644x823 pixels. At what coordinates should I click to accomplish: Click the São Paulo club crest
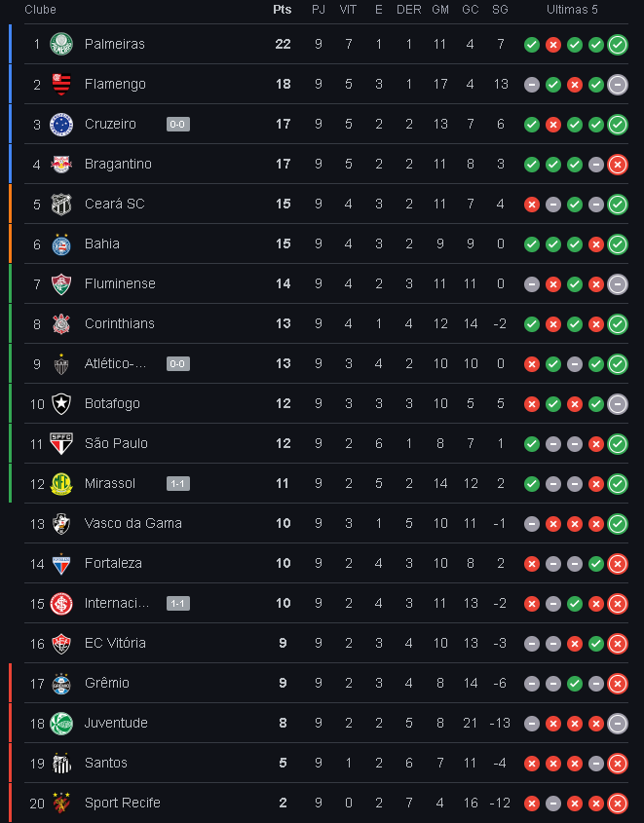click(x=60, y=443)
